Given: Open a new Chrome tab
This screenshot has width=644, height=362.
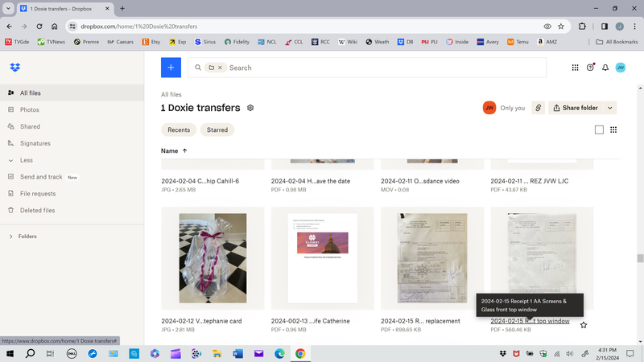Looking at the screenshot, I should click(x=122, y=8).
